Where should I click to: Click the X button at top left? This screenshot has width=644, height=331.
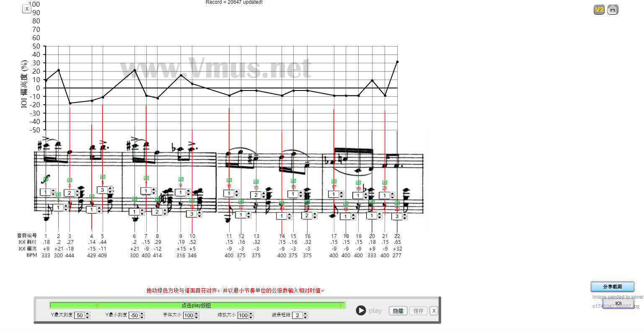coord(27,8)
